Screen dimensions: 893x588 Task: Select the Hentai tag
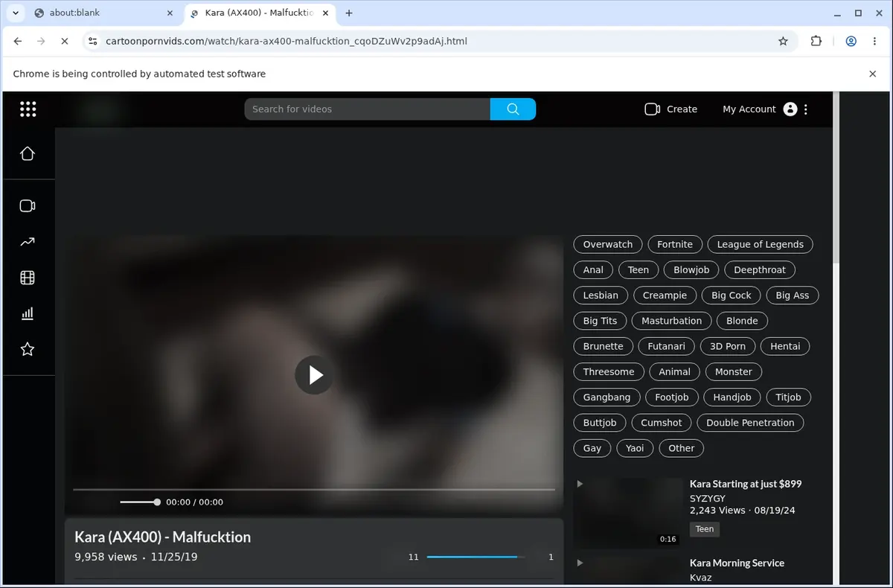[x=785, y=346]
